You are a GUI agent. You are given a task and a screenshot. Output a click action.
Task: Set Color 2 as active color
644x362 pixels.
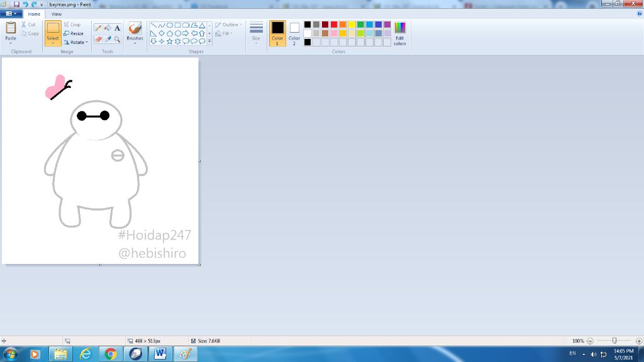point(294,33)
